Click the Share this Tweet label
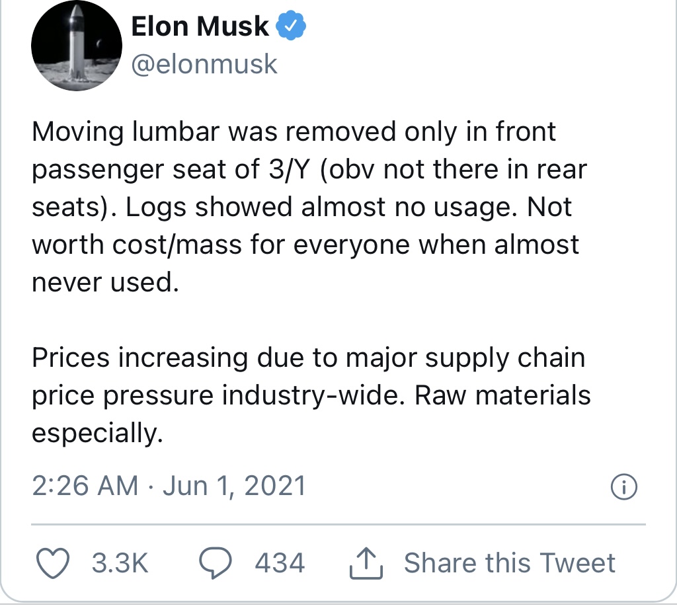 click(510, 563)
